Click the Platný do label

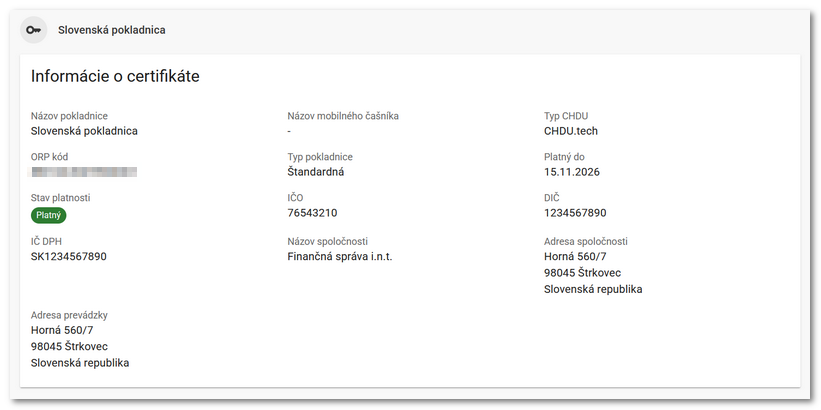[x=564, y=157]
